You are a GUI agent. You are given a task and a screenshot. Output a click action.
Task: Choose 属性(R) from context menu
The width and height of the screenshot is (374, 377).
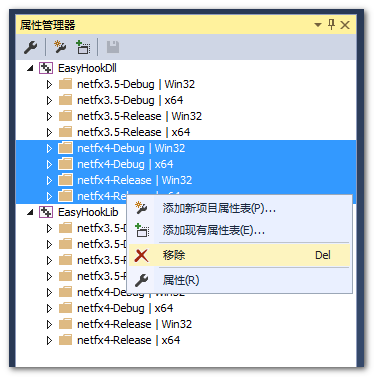click(x=239, y=280)
